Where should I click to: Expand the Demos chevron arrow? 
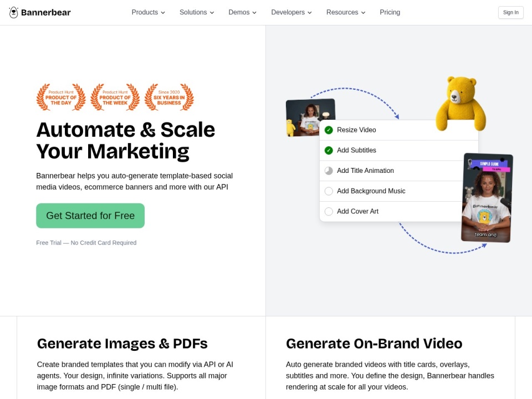pos(254,13)
